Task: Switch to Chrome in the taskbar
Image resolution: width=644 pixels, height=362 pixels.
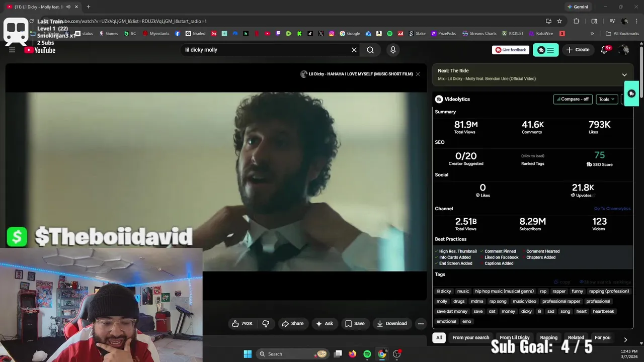Action: (382, 354)
